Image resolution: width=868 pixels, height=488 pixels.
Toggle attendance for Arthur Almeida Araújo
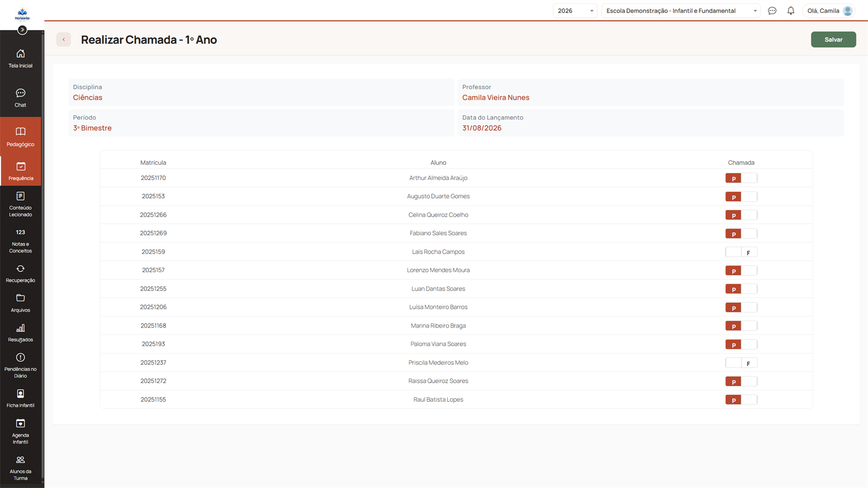741,178
